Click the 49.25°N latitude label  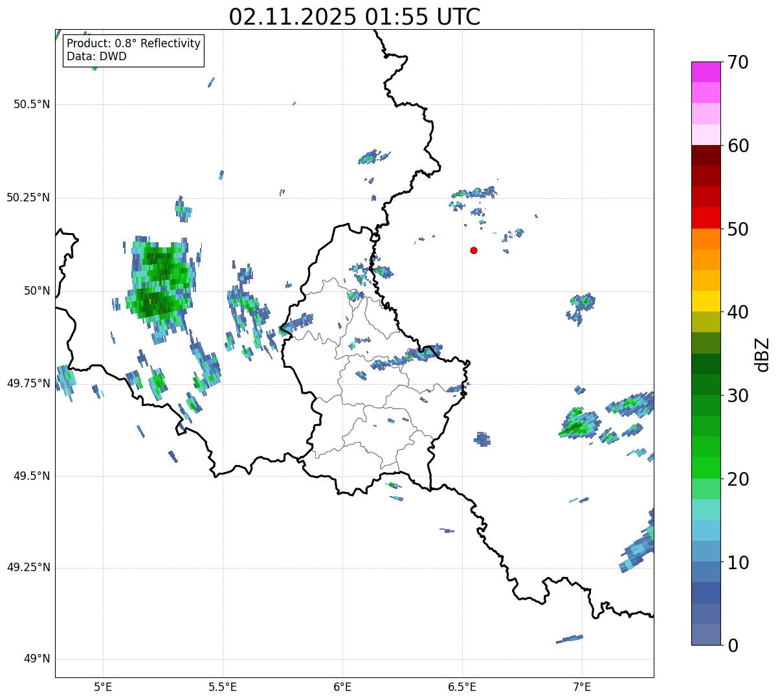coord(28,568)
